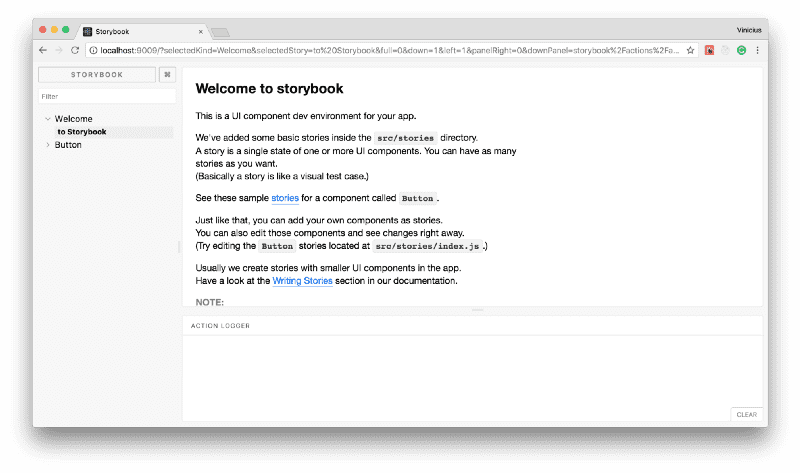Open the 'Writing Stories' documentation link
Screen dimensions: 800x473
click(x=302, y=281)
